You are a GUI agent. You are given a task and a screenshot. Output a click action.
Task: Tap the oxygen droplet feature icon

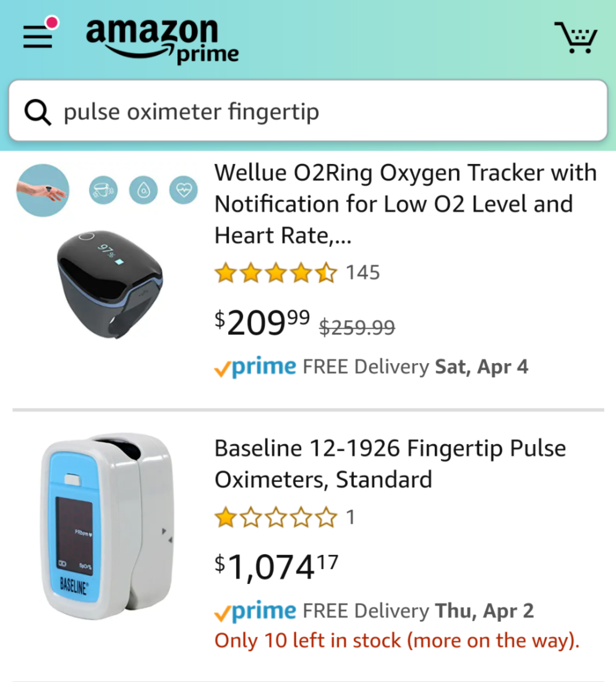point(143,190)
